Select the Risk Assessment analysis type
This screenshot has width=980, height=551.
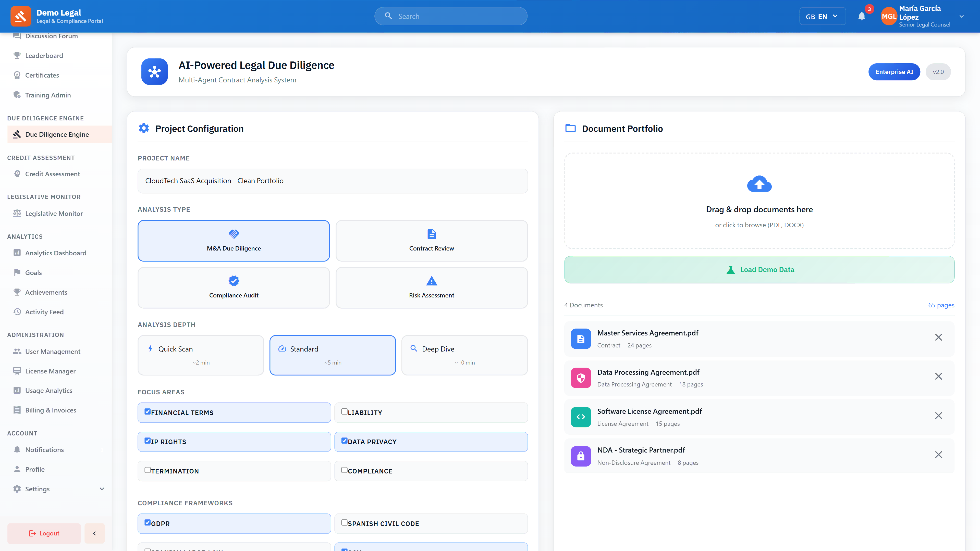pyautogui.click(x=431, y=287)
